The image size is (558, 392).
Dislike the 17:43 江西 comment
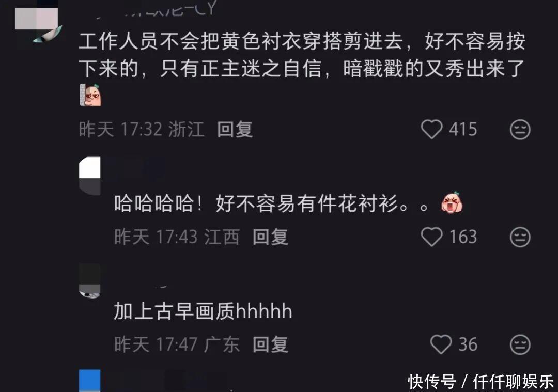pyautogui.click(x=520, y=237)
